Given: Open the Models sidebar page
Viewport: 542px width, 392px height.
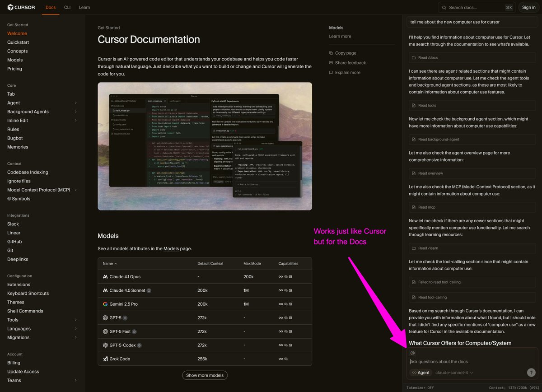Looking at the screenshot, I should point(15,60).
